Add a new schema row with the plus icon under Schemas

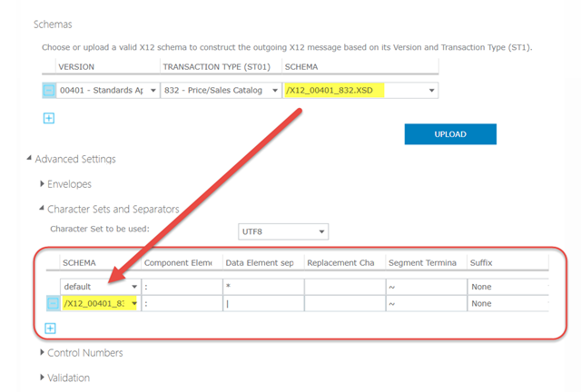49,117
